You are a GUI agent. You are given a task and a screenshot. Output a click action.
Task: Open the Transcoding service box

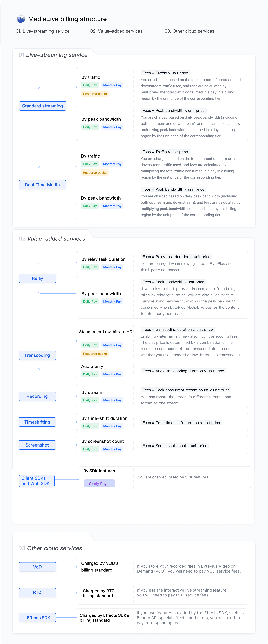coord(37,355)
